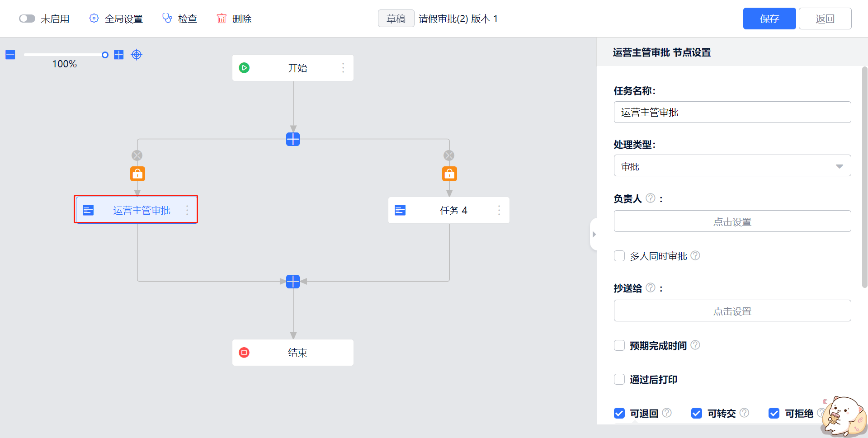Open the 任务 4 node options menu
Image resolution: width=868 pixels, height=438 pixels.
coord(499,210)
